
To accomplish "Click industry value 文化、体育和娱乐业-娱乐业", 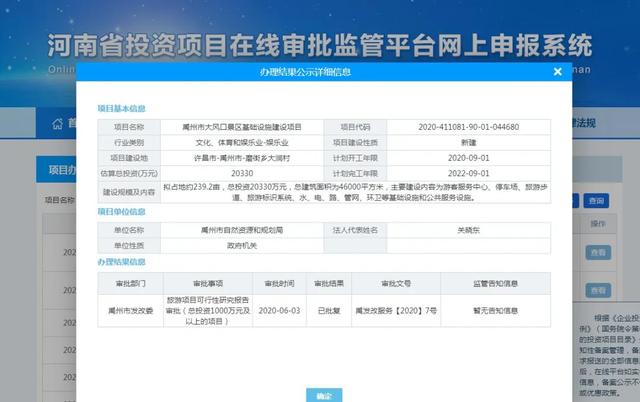I will point(242,142).
